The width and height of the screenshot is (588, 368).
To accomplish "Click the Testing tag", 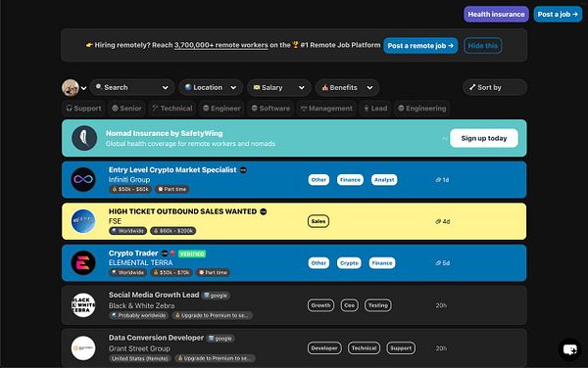I will (378, 305).
